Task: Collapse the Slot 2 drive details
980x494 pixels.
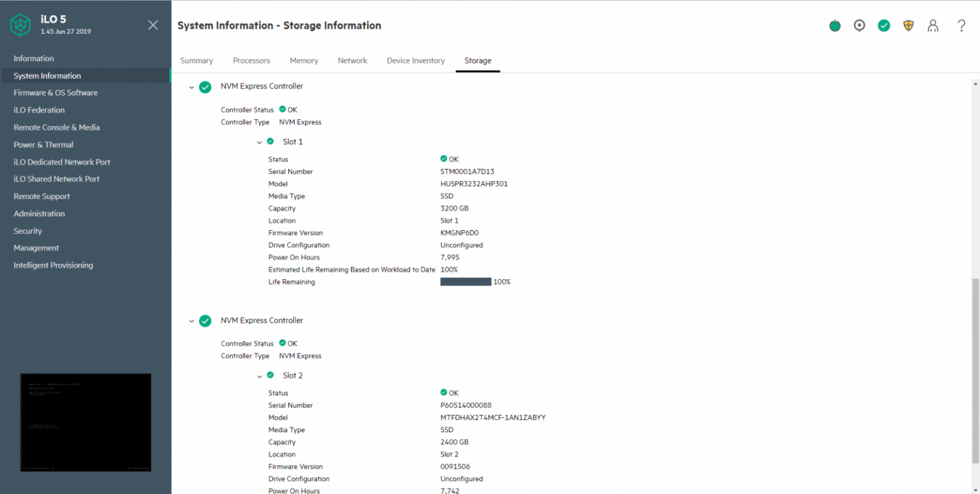Action: 259,376
